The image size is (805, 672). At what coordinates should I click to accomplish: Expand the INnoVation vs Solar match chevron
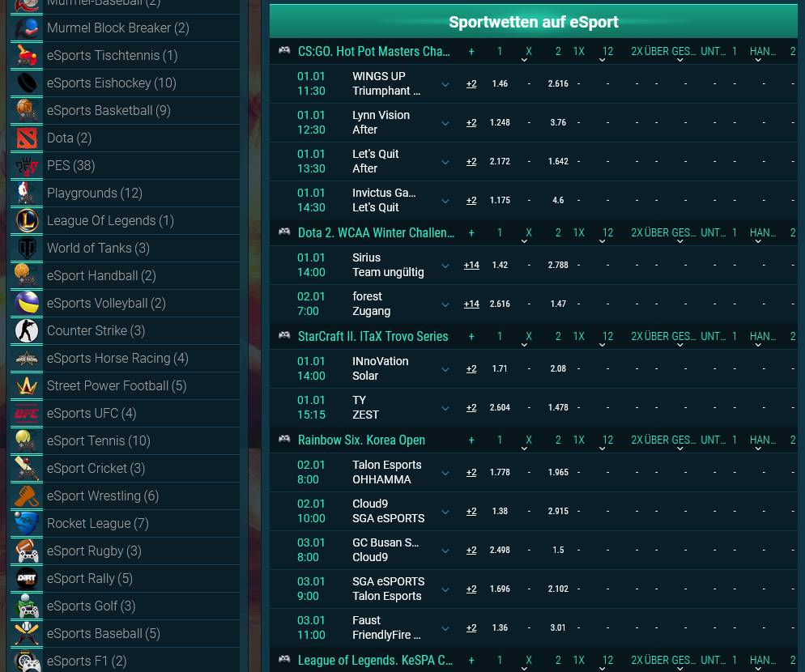tap(445, 370)
